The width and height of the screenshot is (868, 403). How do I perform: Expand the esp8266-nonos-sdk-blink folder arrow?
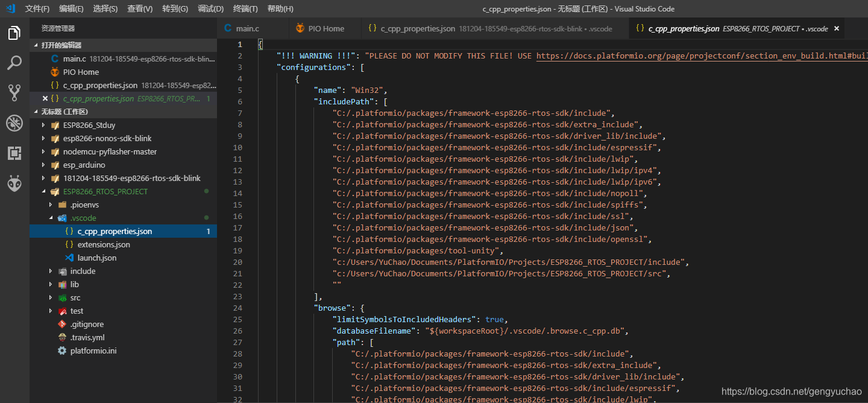click(x=43, y=138)
